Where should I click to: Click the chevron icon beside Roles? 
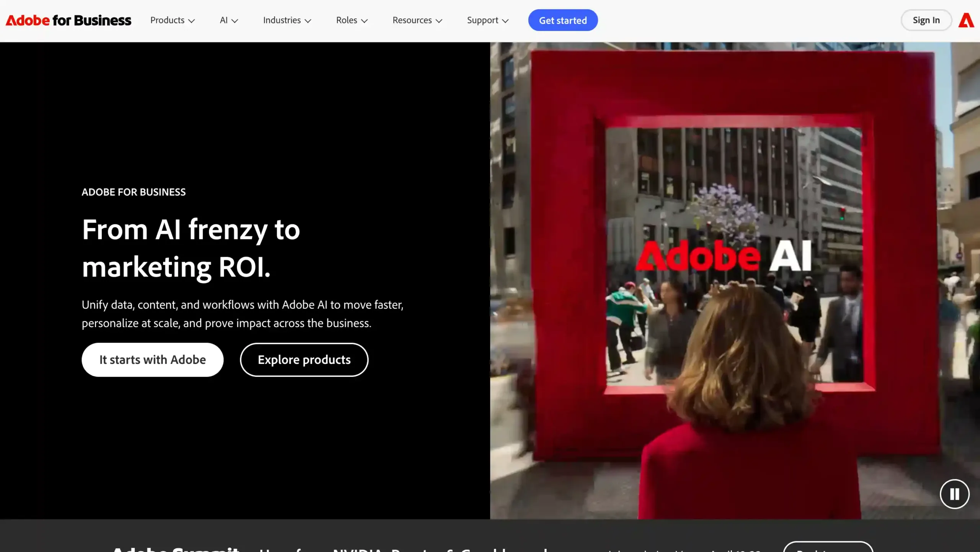click(365, 21)
